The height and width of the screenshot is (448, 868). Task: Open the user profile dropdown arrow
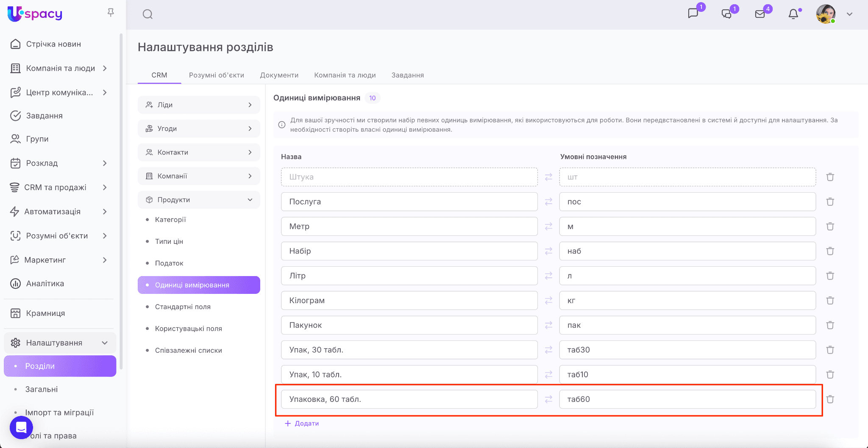pyautogui.click(x=849, y=14)
